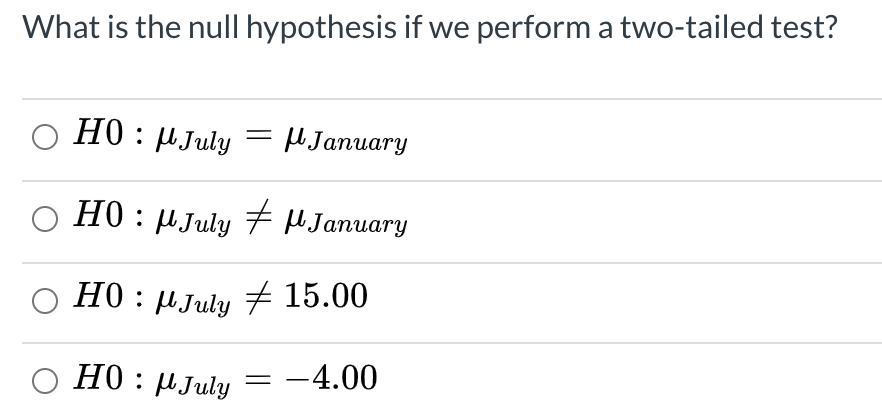Click the question text about two-tailed test
The width and height of the screenshot is (882, 410).
[430, 27]
